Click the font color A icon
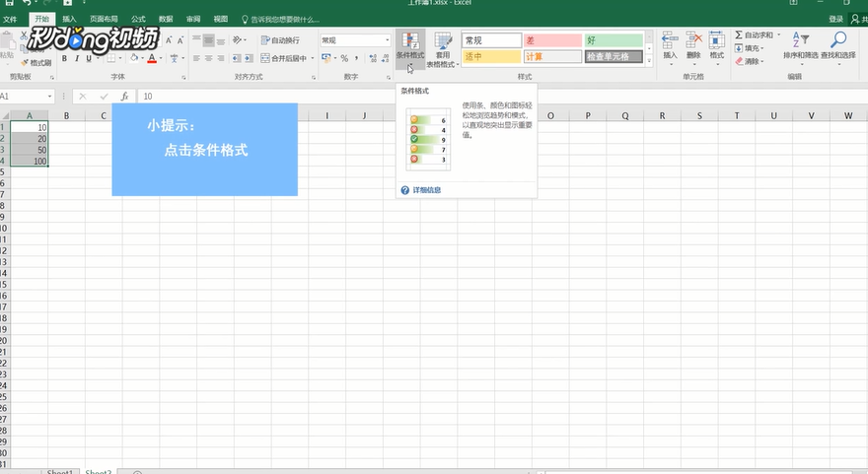868x474 pixels. click(x=152, y=58)
